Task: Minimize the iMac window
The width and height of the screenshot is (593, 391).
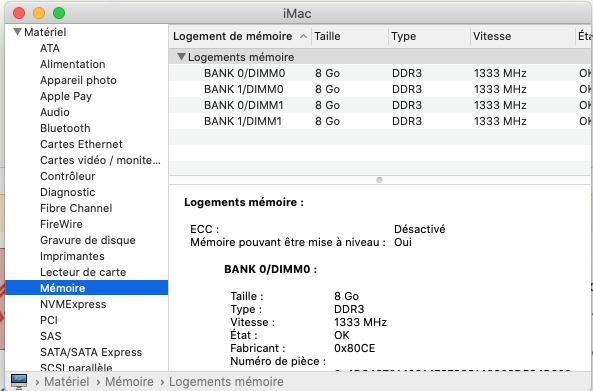Action: 39,13
